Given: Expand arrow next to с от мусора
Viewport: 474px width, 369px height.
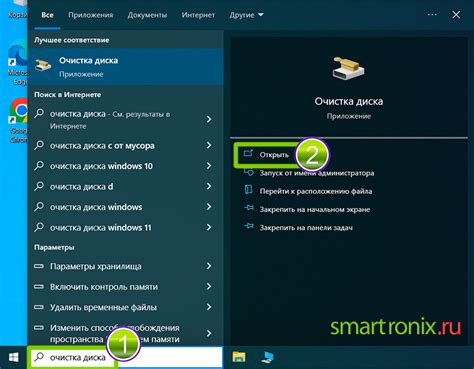Looking at the screenshot, I should 209,145.
